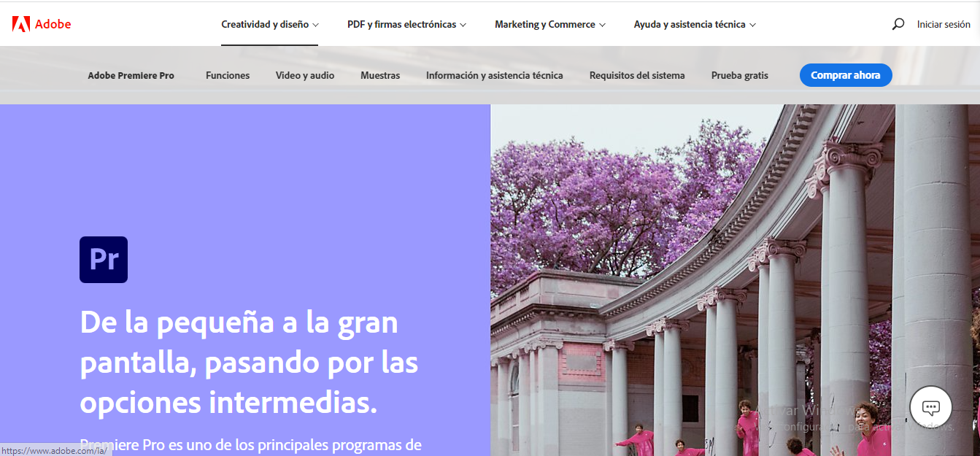Expand PDF y firmas electrónicas menu
The height and width of the screenshot is (456, 980).
[406, 24]
